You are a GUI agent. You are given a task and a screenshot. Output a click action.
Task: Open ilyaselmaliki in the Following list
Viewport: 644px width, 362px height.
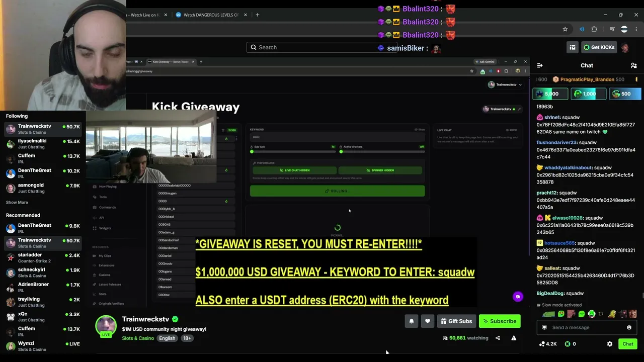[43, 144]
